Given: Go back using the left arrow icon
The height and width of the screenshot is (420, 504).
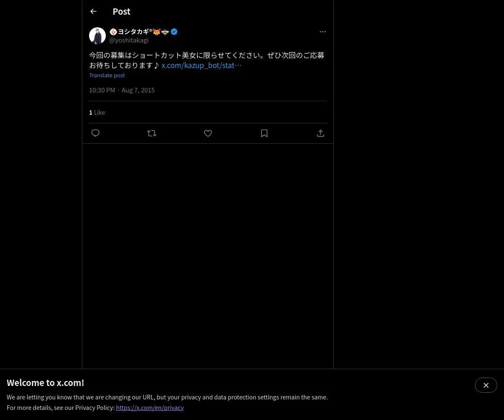Looking at the screenshot, I should pyautogui.click(x=93, y=11).
